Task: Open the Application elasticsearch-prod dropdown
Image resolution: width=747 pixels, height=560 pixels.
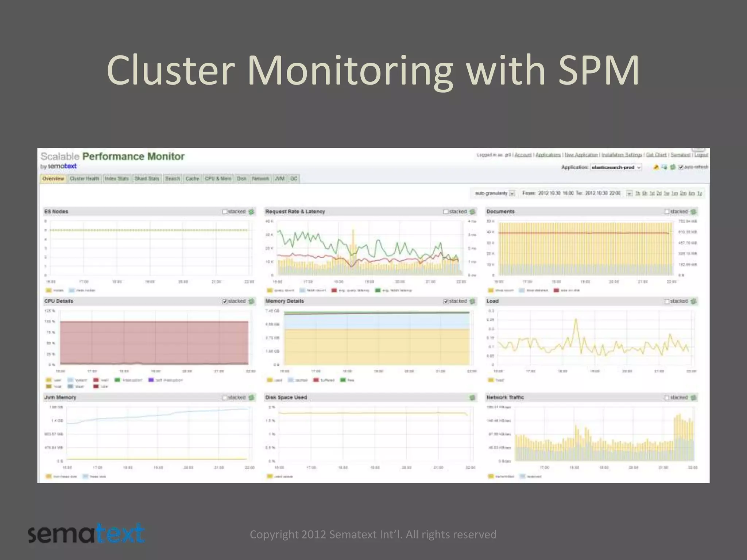Action: tap(616, 167)
